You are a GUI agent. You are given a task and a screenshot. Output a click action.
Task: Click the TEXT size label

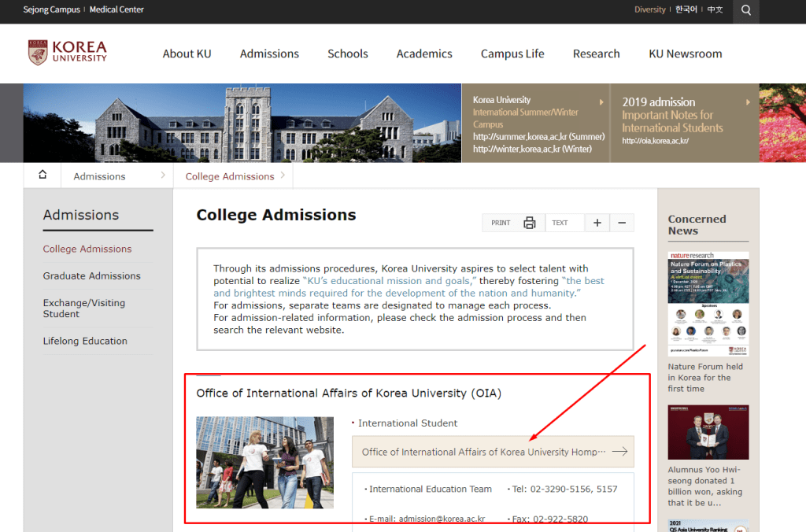tap(560, 223)
